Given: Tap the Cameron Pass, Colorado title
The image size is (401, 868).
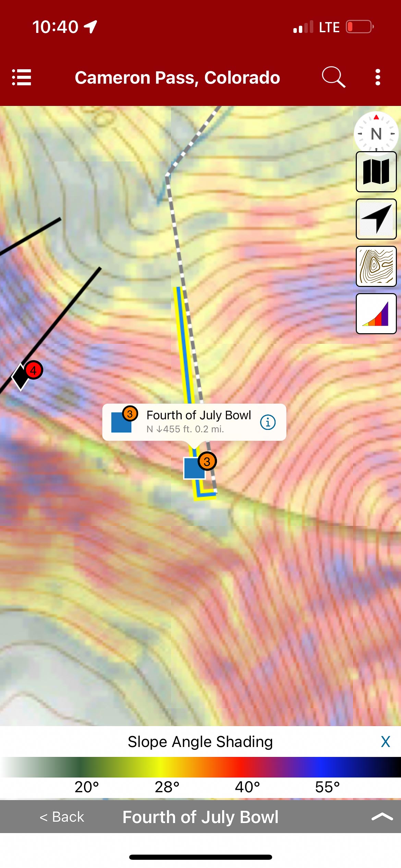Looking at the screenshot, I should click(177, 77).
